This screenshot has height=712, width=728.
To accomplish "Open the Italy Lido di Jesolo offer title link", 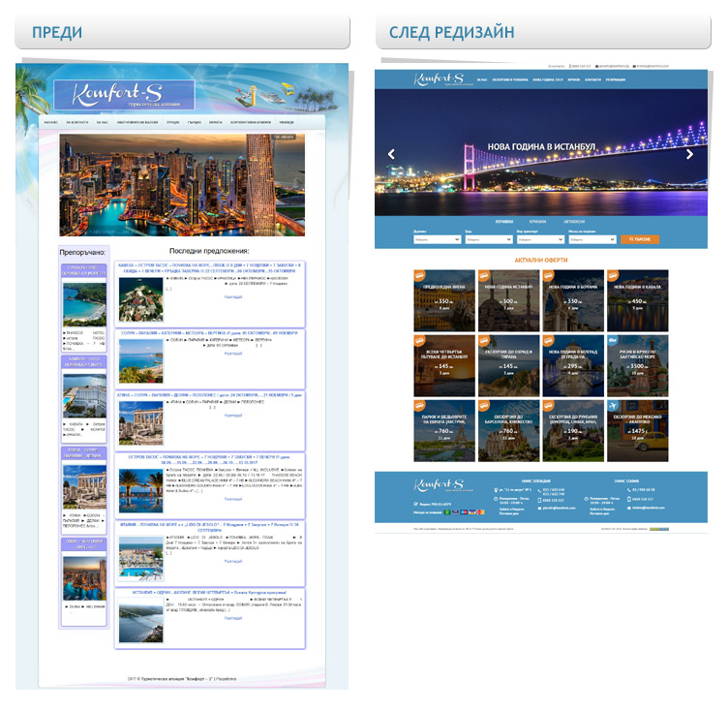I will 209,527.
